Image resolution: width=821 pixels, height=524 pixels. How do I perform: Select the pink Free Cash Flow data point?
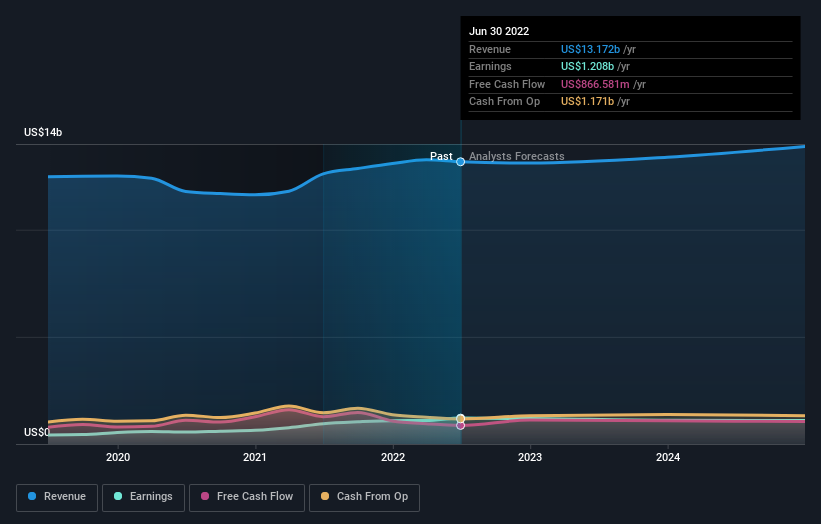tap(460, 426)
